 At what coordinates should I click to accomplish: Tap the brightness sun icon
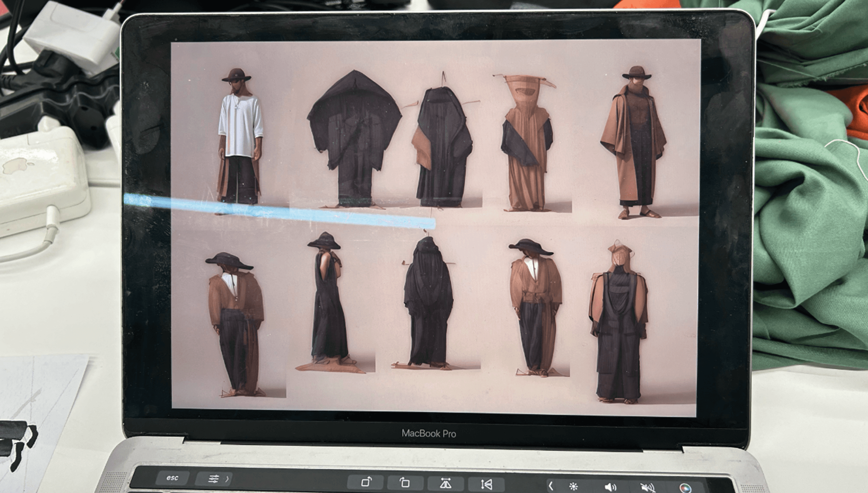coord(574,487)
